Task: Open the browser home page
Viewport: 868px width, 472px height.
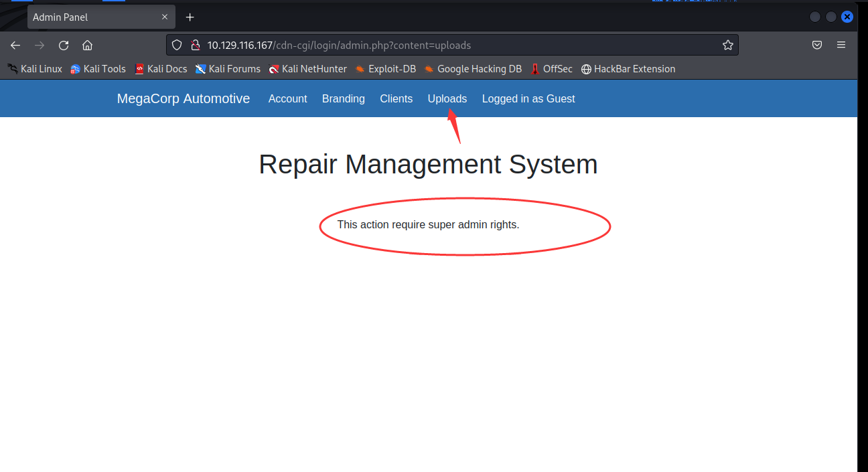Action: [x=87, y=46]
